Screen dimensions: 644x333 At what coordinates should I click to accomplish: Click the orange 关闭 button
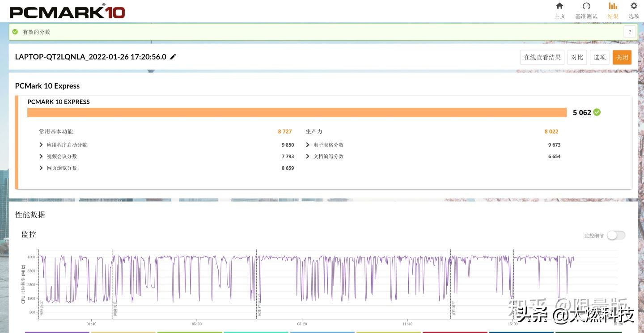[x=622, y=57]
